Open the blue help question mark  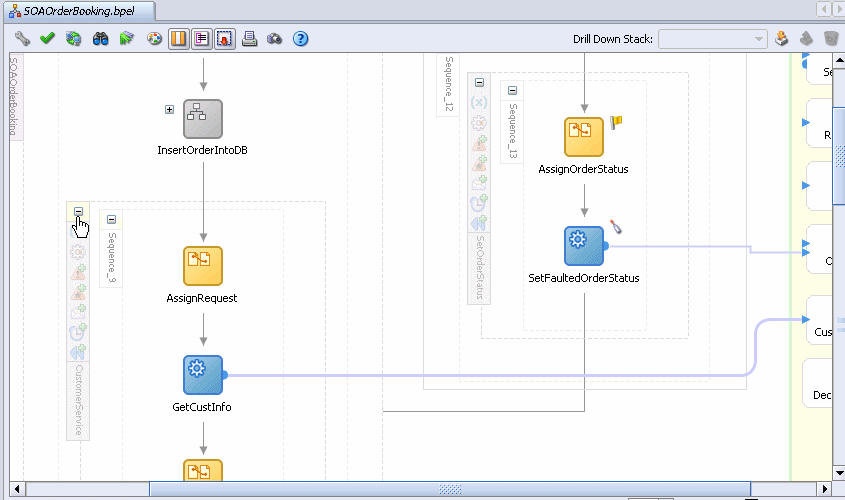click(x=299, y=39)
